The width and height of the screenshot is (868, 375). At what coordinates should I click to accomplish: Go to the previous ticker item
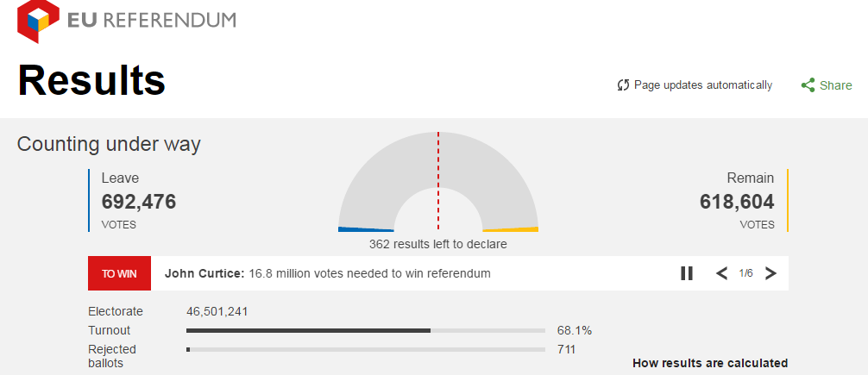(722, 273)
